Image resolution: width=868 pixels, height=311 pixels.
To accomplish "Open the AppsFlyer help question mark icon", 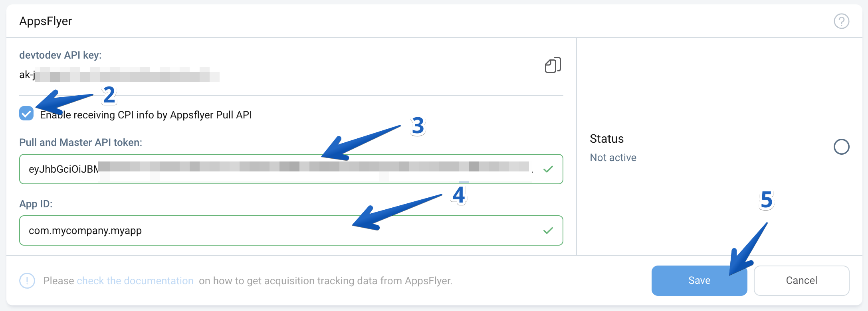I will pos(841,21).
